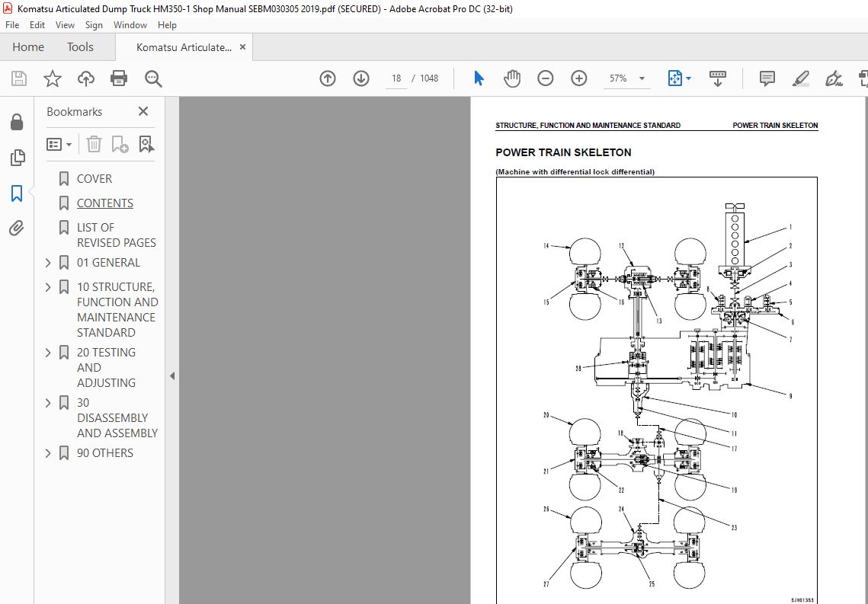This screenshot has width=868, height=604.
Task: Switch to the Home tab
Action: 28,47
